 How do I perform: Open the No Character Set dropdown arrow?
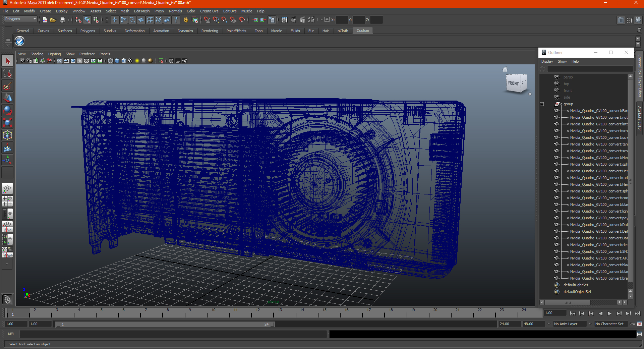[x=590, y=324]
